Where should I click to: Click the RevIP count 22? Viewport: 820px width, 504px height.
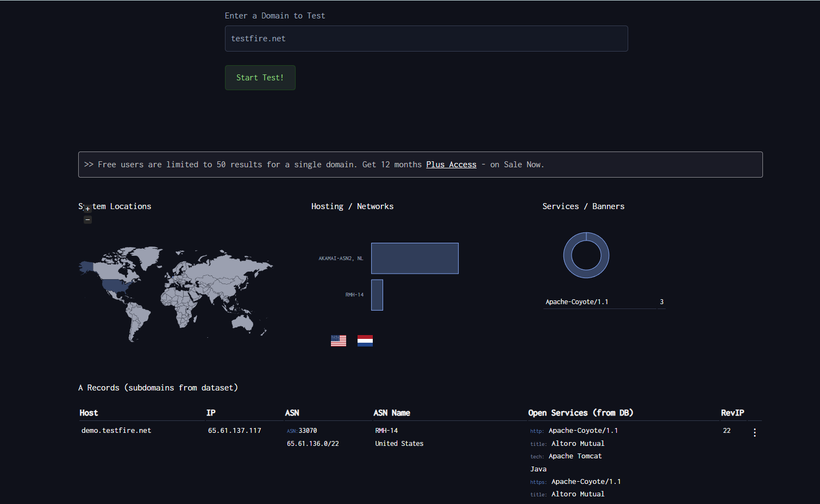(x=727, y=431)
